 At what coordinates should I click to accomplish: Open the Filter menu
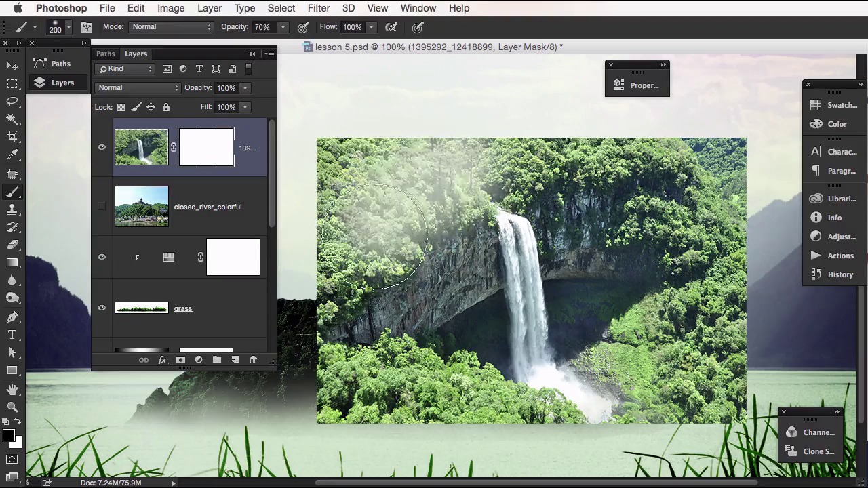point(318,8)
